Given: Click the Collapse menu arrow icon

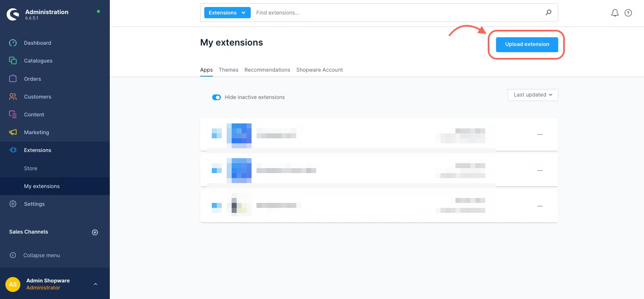Looking at the screenshot, I should [13, 256].
